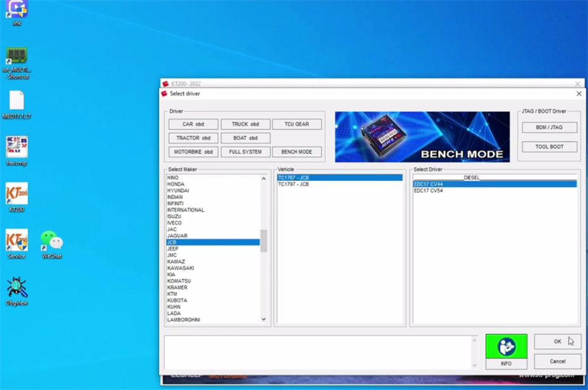
Task: Open the KT Service desktop icon
Action: click(x=17, y=241)
